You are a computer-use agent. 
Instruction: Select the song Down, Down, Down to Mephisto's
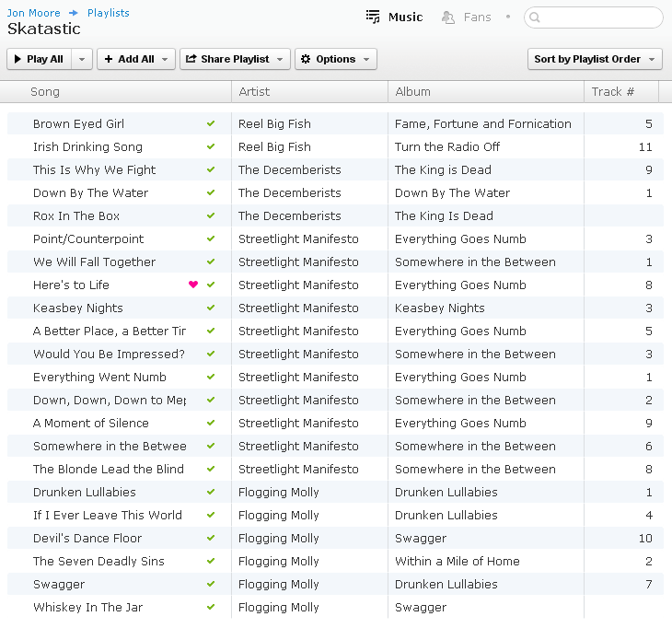110,401
